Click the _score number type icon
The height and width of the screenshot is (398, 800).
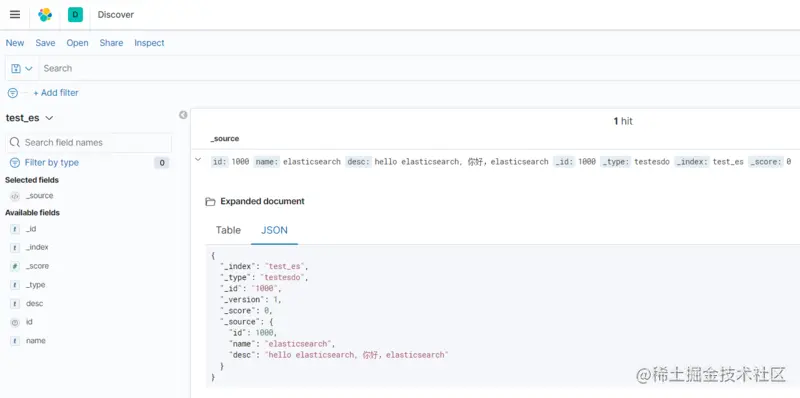coord(15,266)
